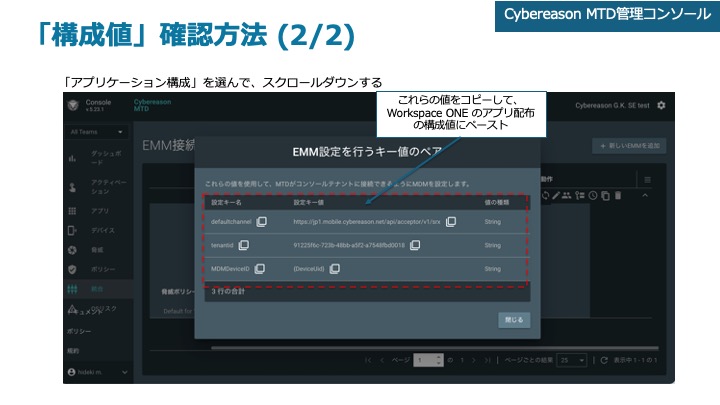Click the trash delete icon in actions row
The image size is (720, 405).
tap(618, 196)
